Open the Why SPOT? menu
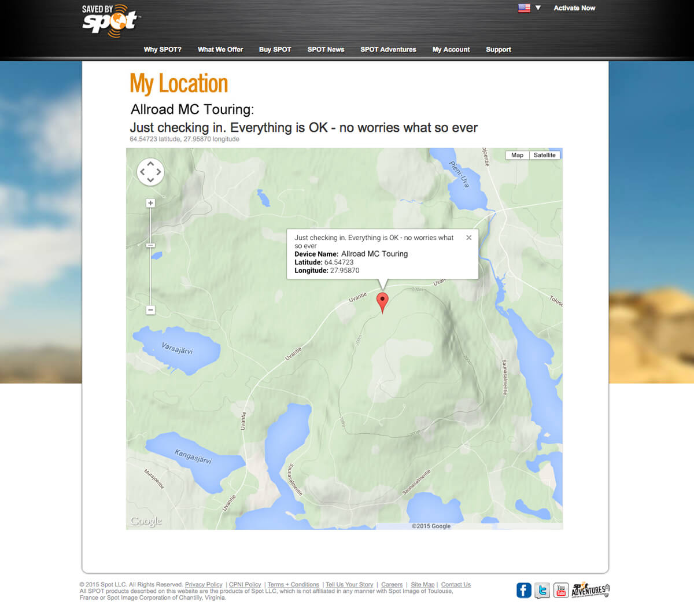The image size is (694, 616). click(163, 50)
